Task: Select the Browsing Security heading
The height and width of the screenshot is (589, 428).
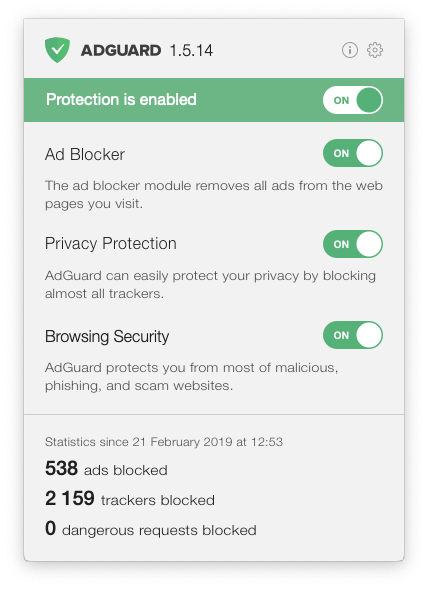Action: click(107, 337)
